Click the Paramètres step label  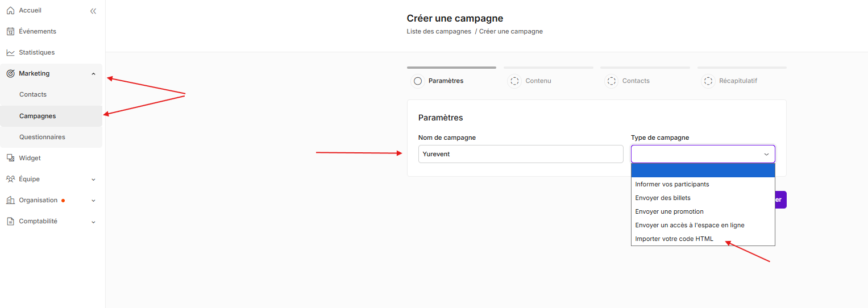446,81
